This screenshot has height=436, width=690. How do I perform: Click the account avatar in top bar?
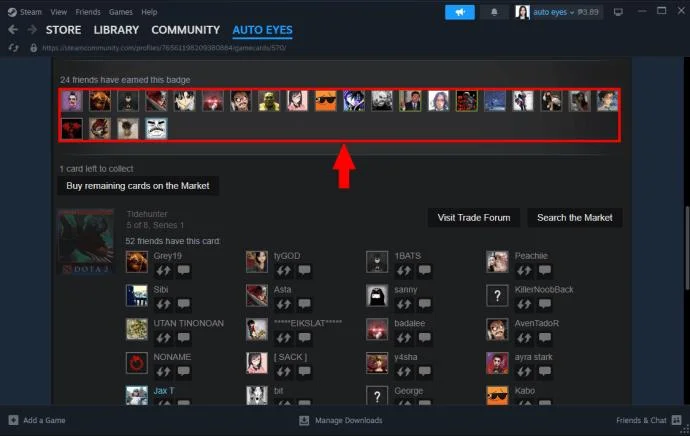(x=522, y=12)
